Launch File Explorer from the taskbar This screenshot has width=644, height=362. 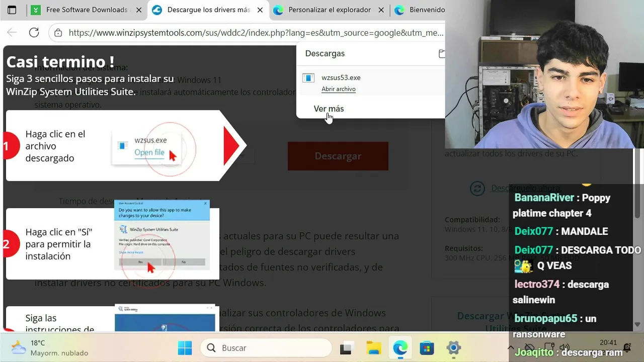click(373, 348)
